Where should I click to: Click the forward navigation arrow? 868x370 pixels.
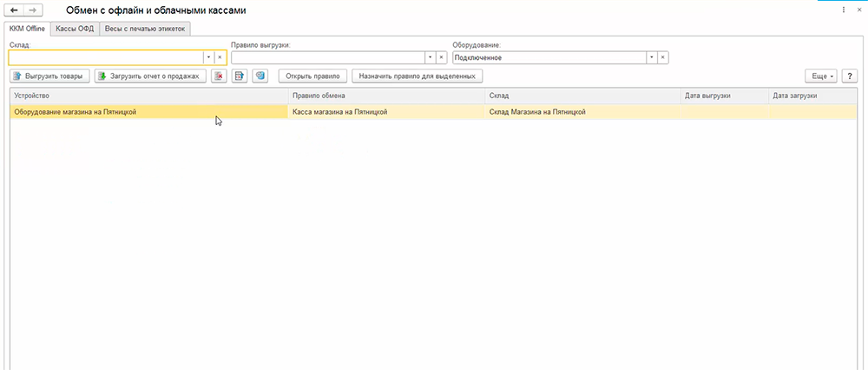(x=32, y=10)
